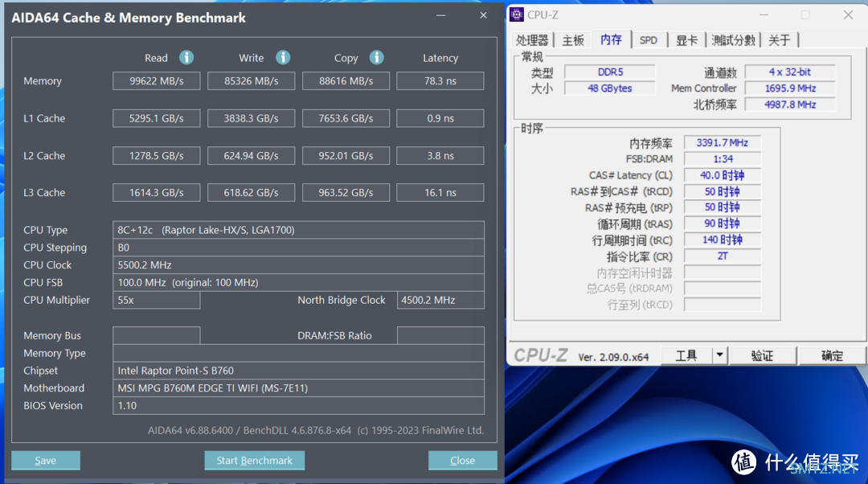
Task: Open the SPD tab in CPU-Z
Action: (649, 40)
